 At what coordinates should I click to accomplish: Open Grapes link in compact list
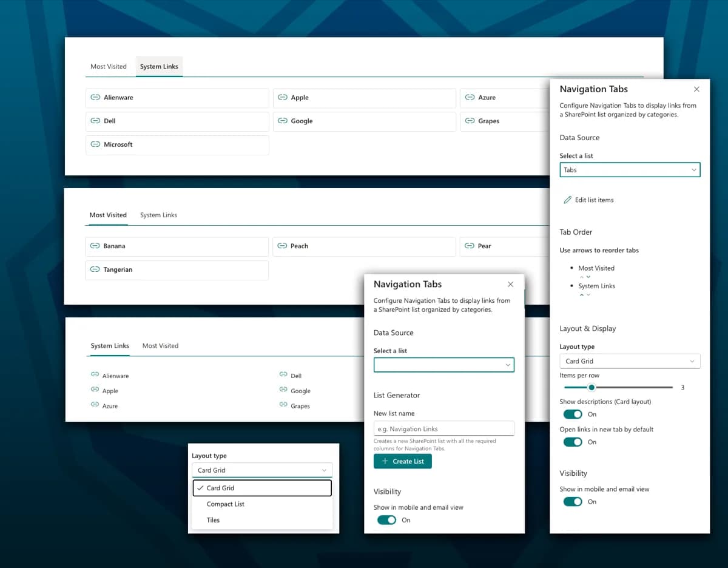point(300,406)
